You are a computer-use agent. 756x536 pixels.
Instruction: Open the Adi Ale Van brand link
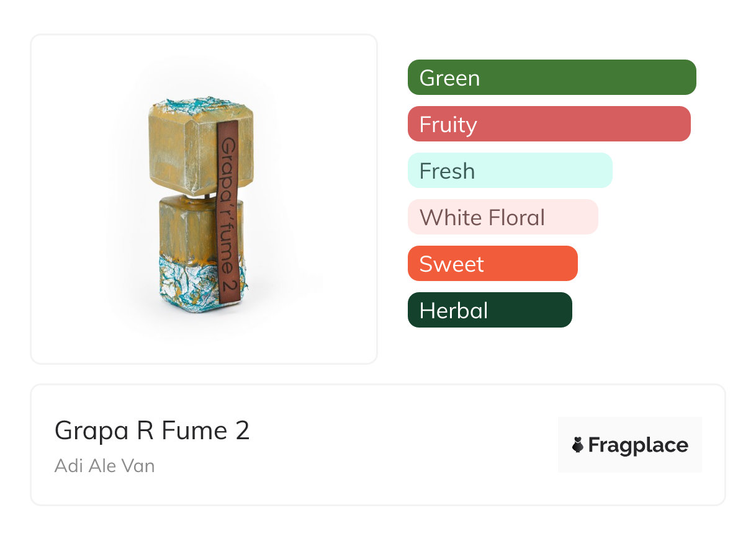[104, 465]
